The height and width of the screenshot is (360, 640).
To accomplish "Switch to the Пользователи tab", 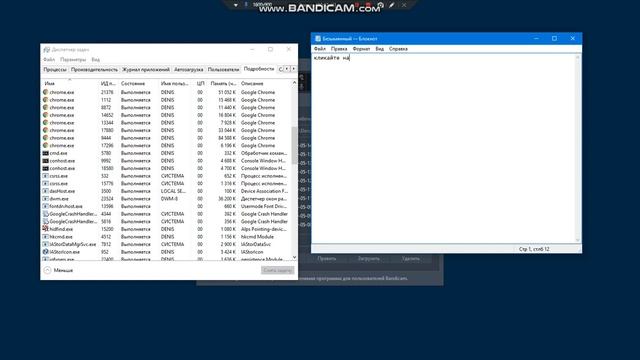I will coord(223,70).
